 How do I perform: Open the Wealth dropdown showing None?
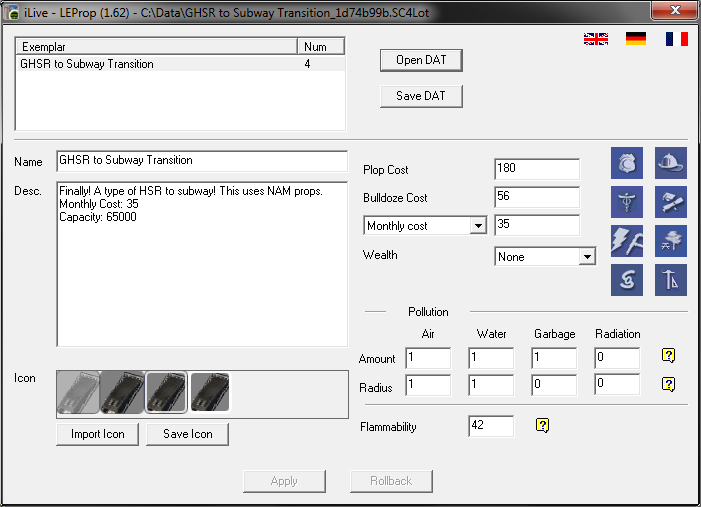pyautogui.click(x=587, y=257)
